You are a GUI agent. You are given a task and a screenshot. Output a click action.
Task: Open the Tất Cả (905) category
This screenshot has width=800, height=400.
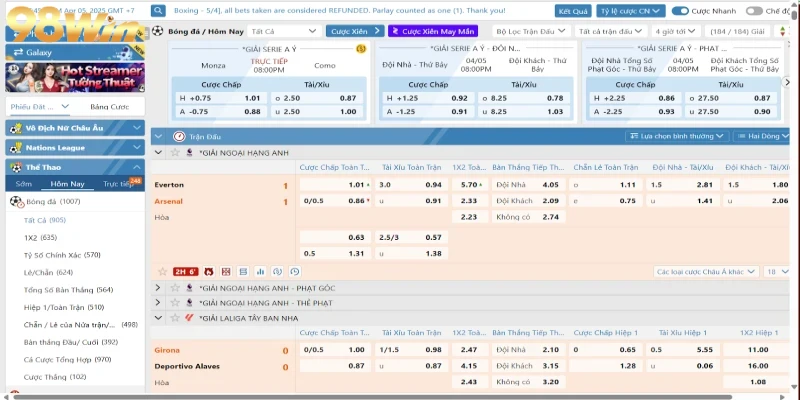pos(45,220)
